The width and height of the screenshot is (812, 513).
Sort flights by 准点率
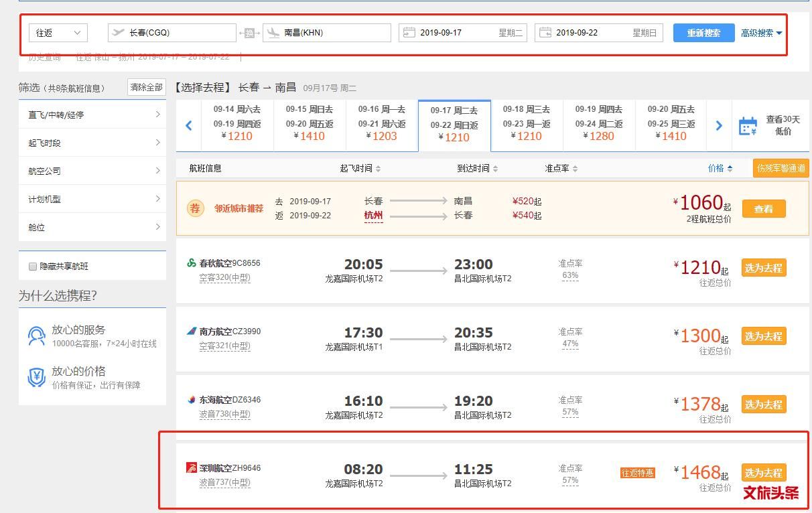pos(561,169)
